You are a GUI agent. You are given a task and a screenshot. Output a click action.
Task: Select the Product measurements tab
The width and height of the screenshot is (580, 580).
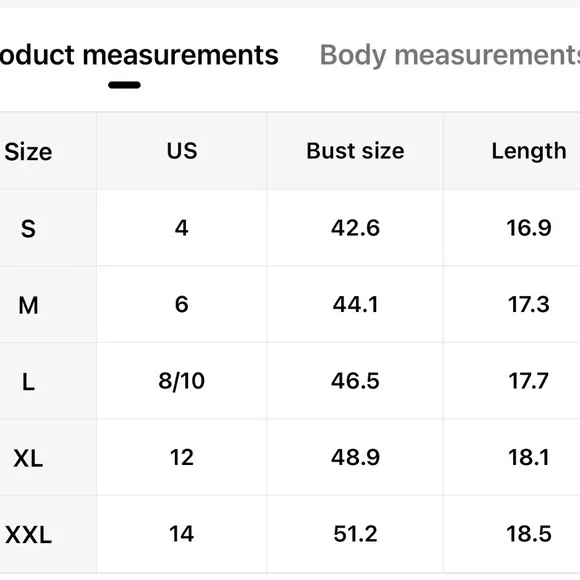click(x=139, y=55)
